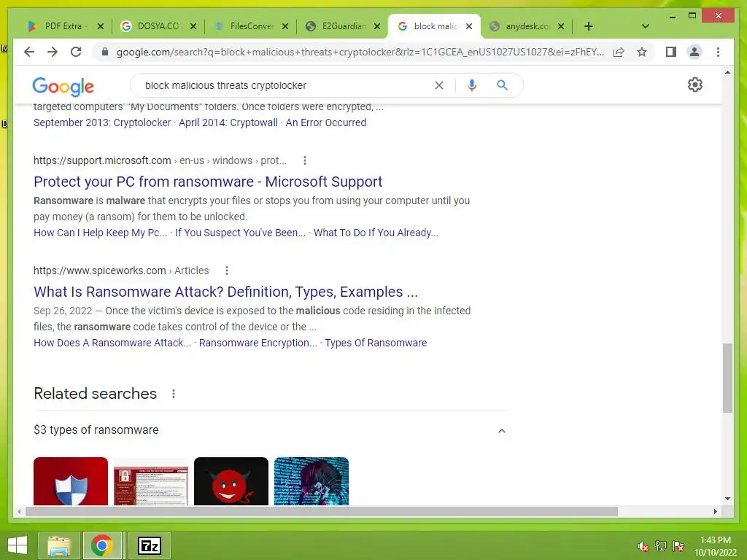Click the horizontal scrollbar thumb
747x560 pixels.
[x=322, y=511]
